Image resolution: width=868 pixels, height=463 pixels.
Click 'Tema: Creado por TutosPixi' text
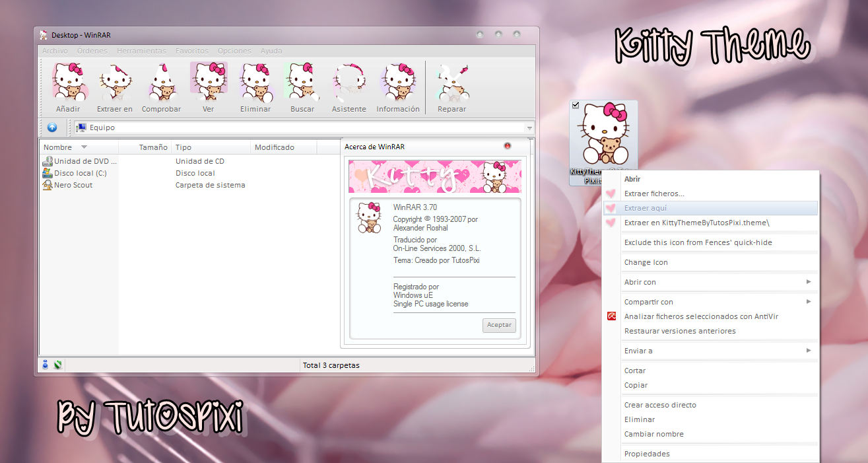(436, 260)
